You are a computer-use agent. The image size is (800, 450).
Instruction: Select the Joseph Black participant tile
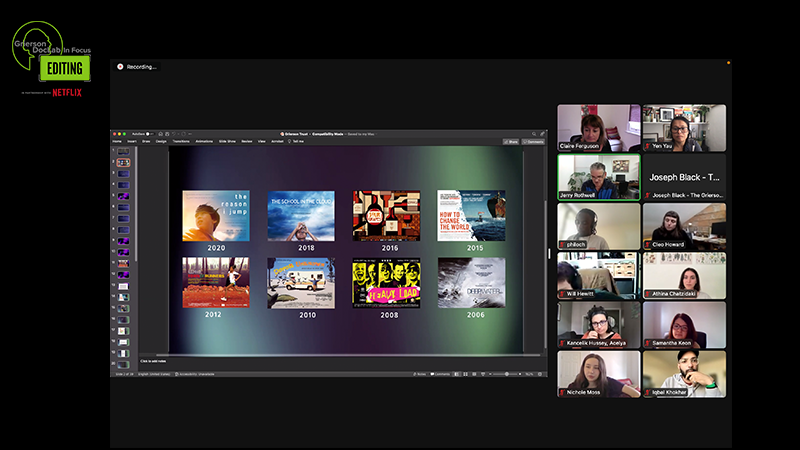684,177
